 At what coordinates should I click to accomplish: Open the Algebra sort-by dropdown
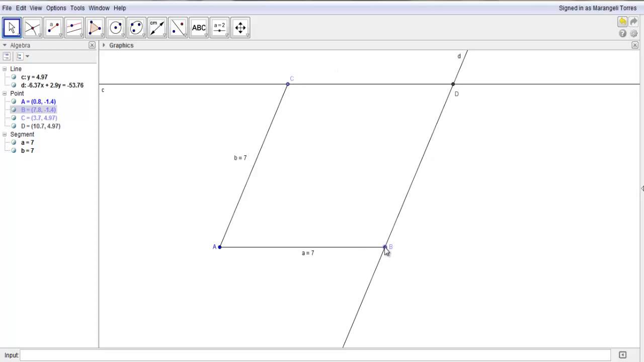[x=23, y=56]
